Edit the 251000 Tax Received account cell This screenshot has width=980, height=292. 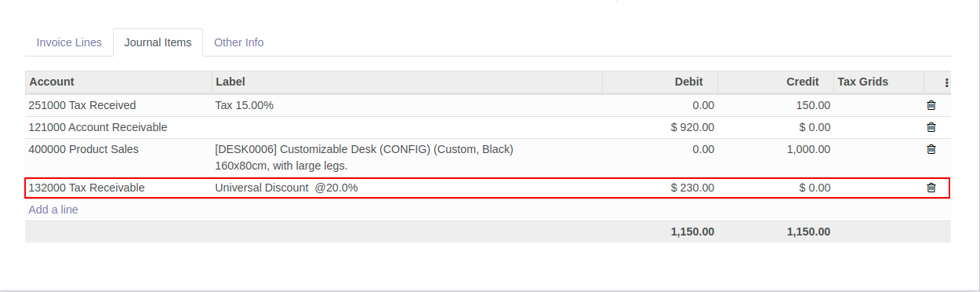click(118, 105)
